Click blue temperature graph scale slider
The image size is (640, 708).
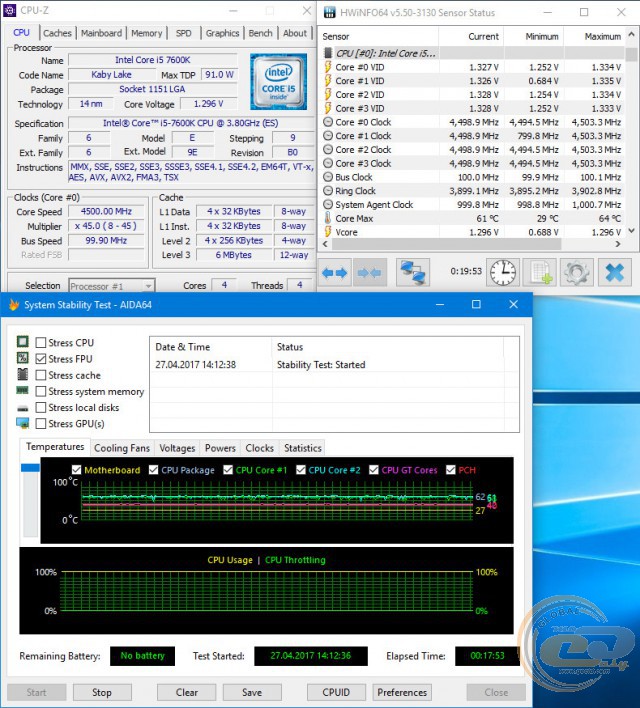[30, 468]
